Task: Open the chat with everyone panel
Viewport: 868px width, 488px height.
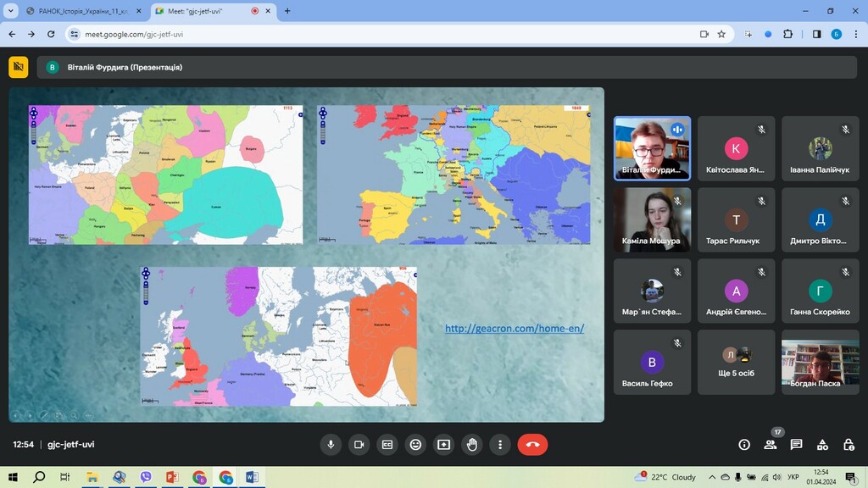Action: [796, 444]
